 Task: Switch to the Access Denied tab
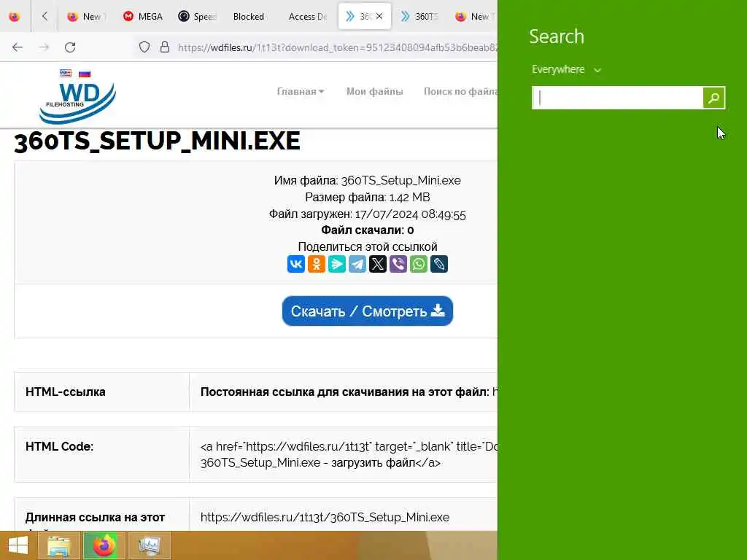[x=307, y=16]
